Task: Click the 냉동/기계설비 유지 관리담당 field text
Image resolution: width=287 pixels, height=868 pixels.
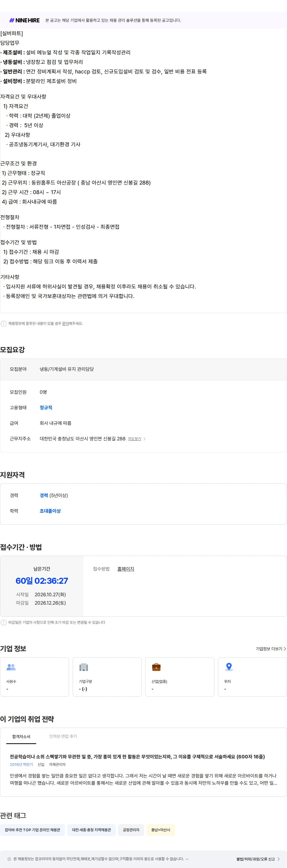Action: [x=67, y=369]
